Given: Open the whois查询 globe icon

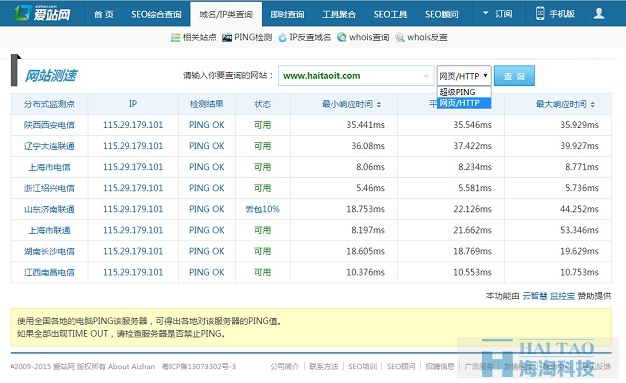Looking at the screenshot, I should click(x=342, y=37).
